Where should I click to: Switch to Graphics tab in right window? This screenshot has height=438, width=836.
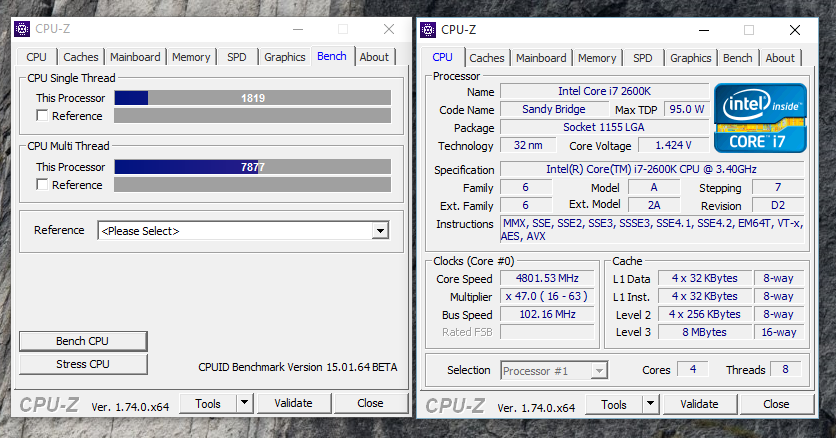coord(690,58)
